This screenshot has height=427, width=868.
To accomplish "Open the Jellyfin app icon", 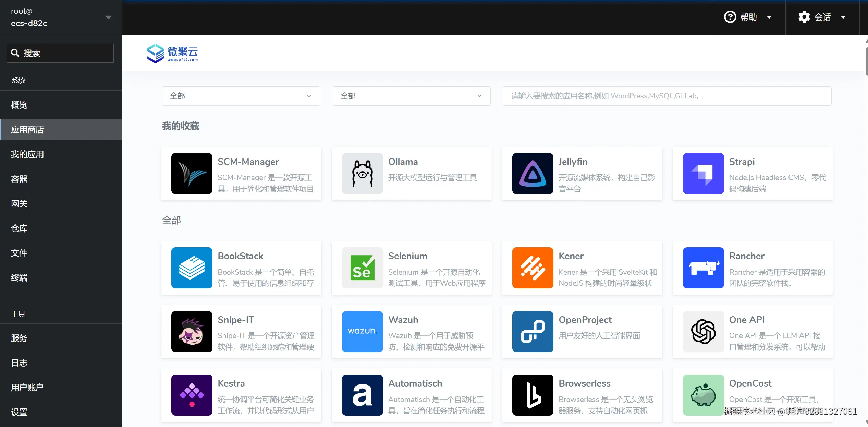I will tap(533, 174).
